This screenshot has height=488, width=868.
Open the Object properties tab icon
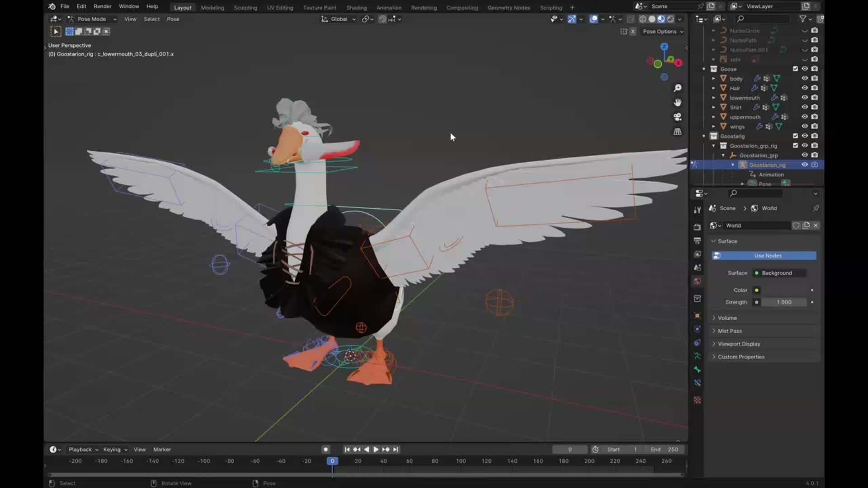click(697, 315)
